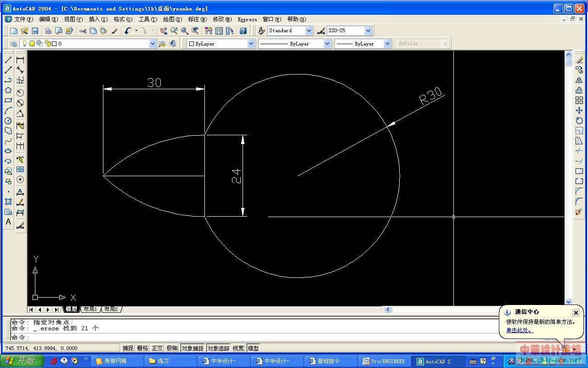Open the 绘图 (Draw) menu
The height and width of the screenshot is (368, 588).
(172, 19)
